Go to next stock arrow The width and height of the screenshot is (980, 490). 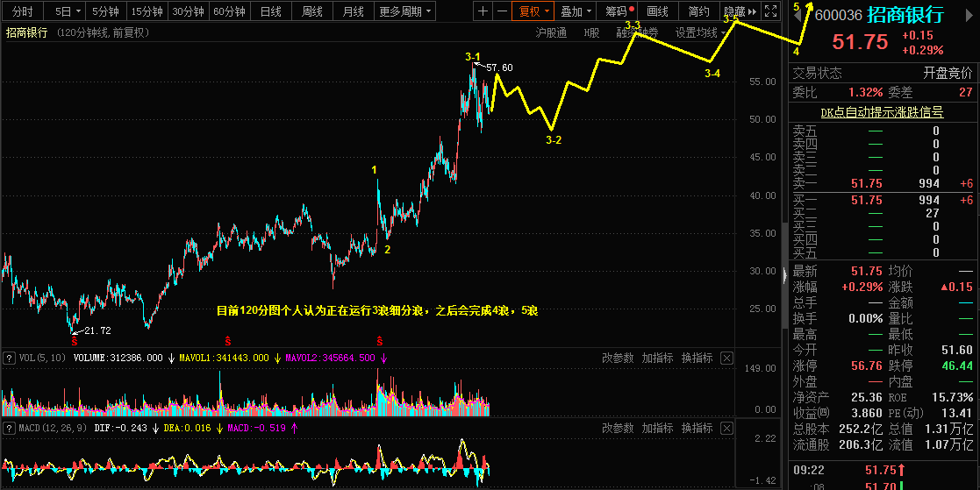click(970, 16)
